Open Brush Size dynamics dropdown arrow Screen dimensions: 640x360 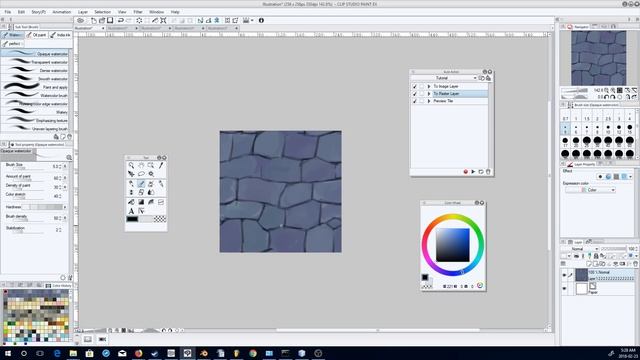coord(65,167)
